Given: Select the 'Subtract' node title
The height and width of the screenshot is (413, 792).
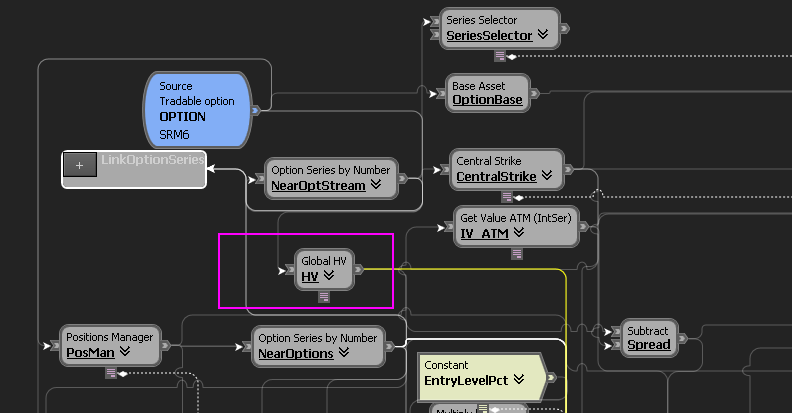Looking at the screenshot, I should pyautogui.click(x=648, y=331).
